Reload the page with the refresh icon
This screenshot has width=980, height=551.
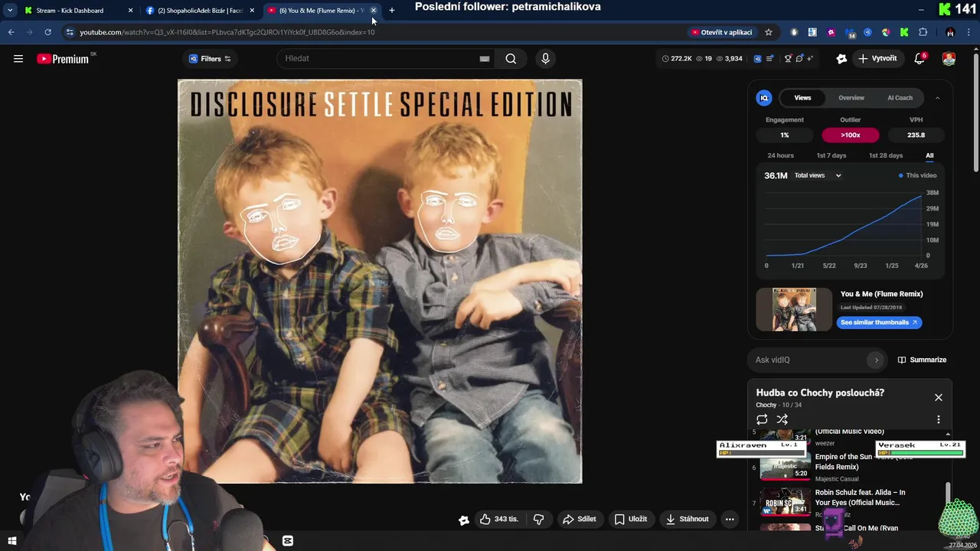pos(47,32)
